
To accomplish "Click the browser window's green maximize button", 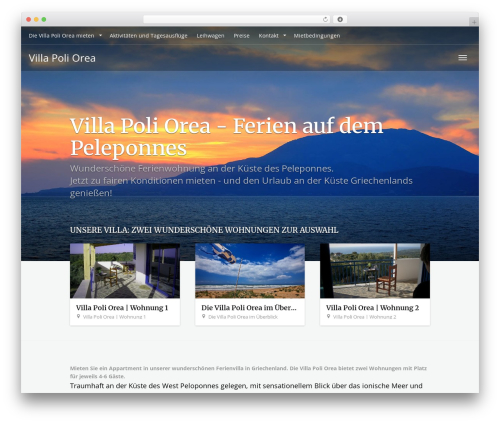I will point(44,20).
